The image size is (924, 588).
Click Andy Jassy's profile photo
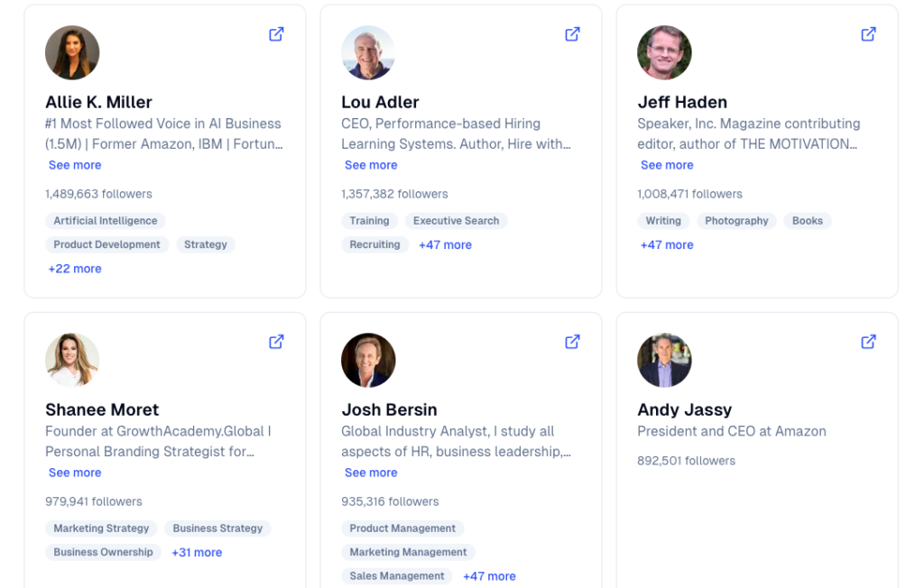click(x=664, y=360)
